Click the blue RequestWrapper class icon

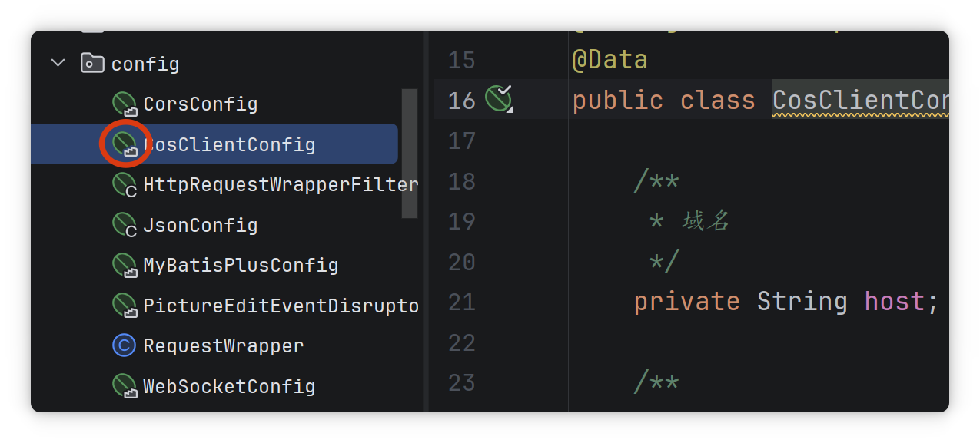124,345
